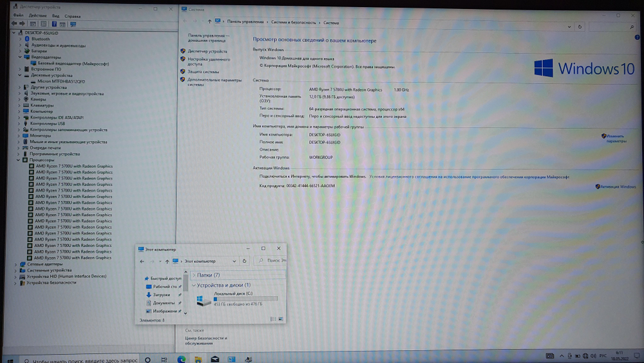This screenshot has height=363, width=644.
Task: Click the Активация Windows link
Action: [618, 186]
